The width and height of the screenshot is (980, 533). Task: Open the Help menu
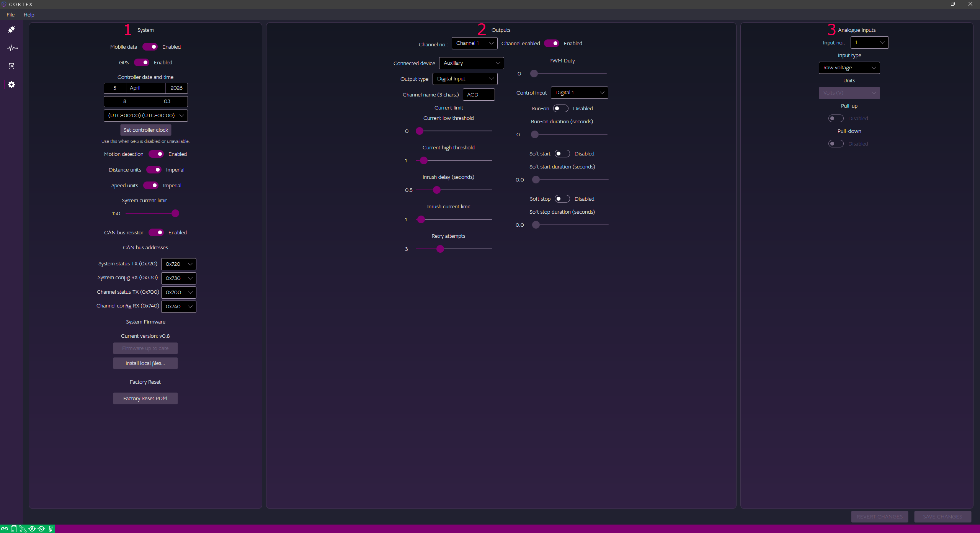29,15
